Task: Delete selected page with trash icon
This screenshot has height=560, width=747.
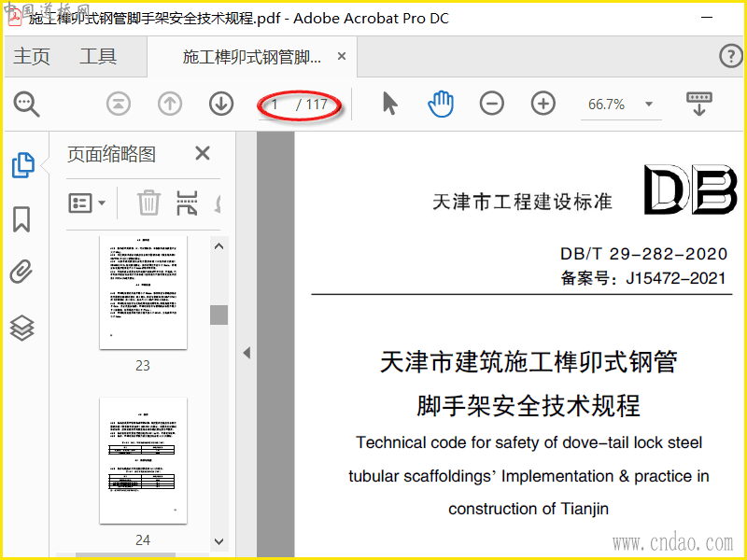Action: click(x=148, y=203)
